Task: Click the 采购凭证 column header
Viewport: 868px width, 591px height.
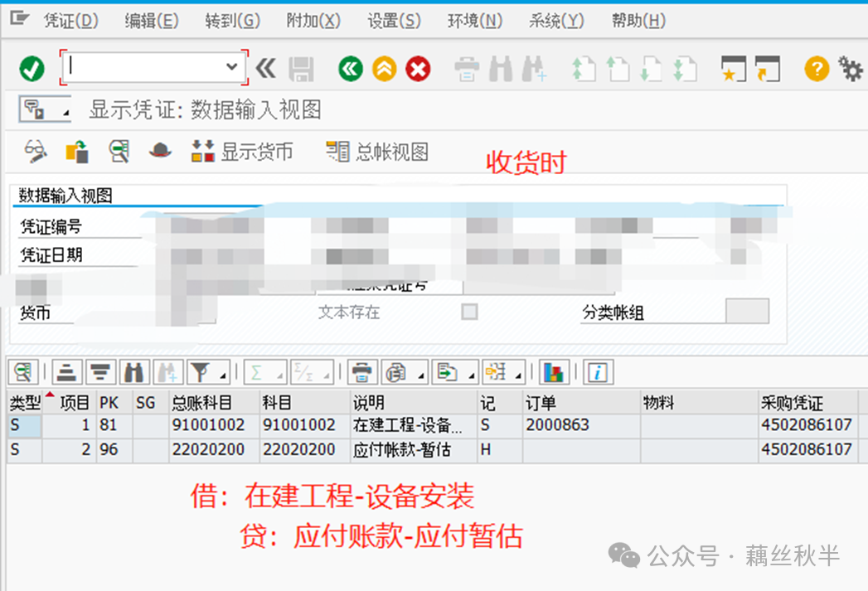Action: (x=807, y=402)
